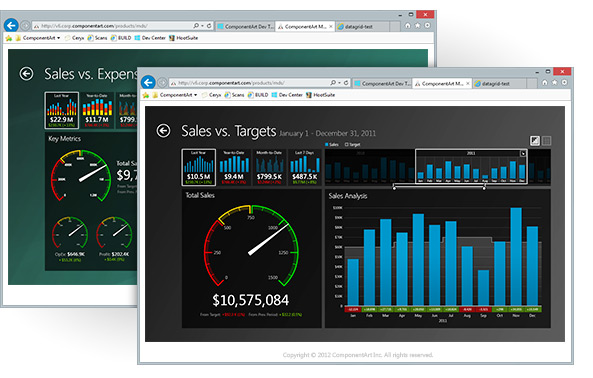The width and height of the screenshot is (593, 378).
Task: Open BUILD favorite in front window
Action: point(258,95)
